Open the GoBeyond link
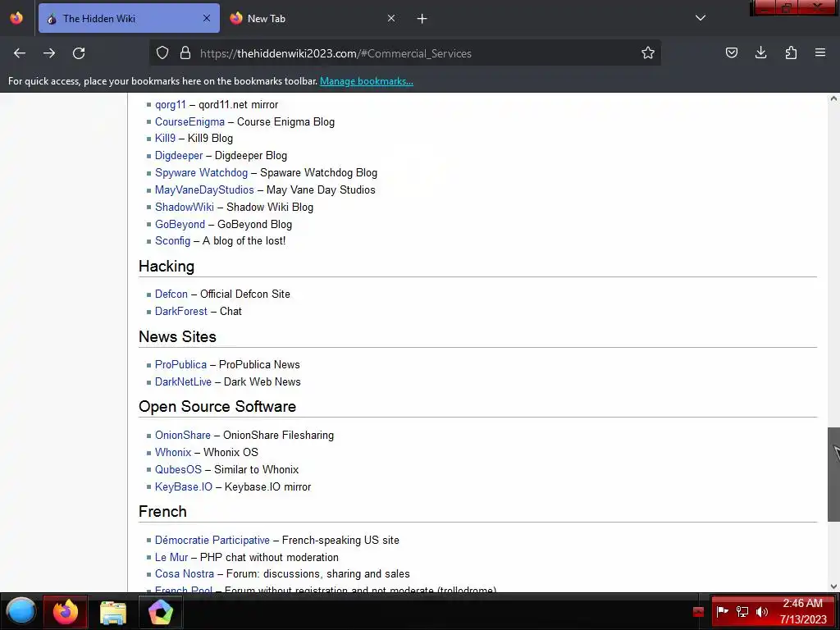Screen dimensions: 840x630 point(180,224)
